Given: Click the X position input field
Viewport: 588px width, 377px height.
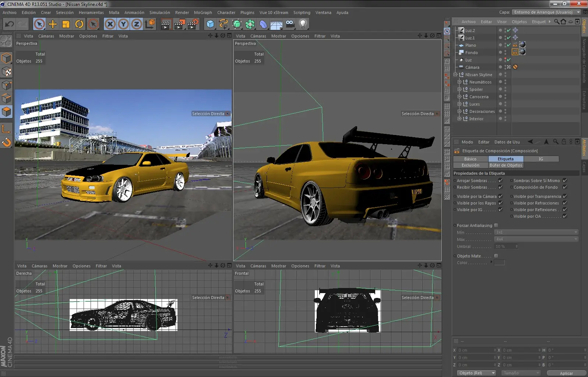Looking at the screenshot, I should (x=477, y=350).
